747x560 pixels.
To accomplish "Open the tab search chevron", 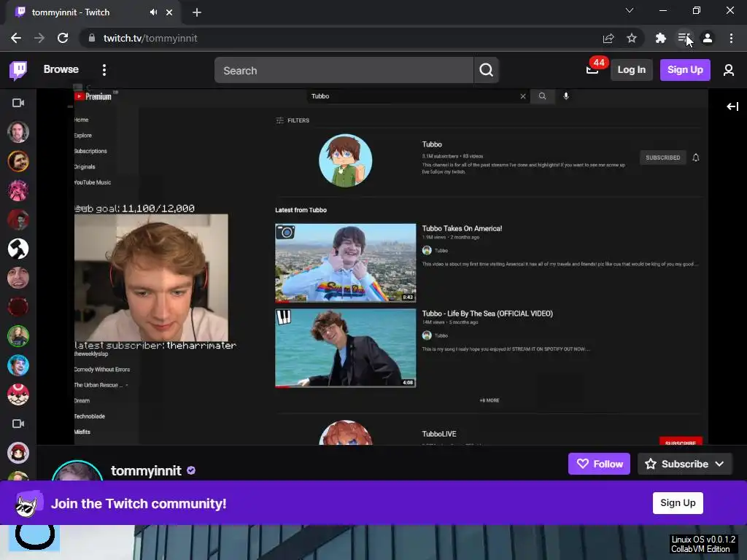I will (x=630, y=10).
